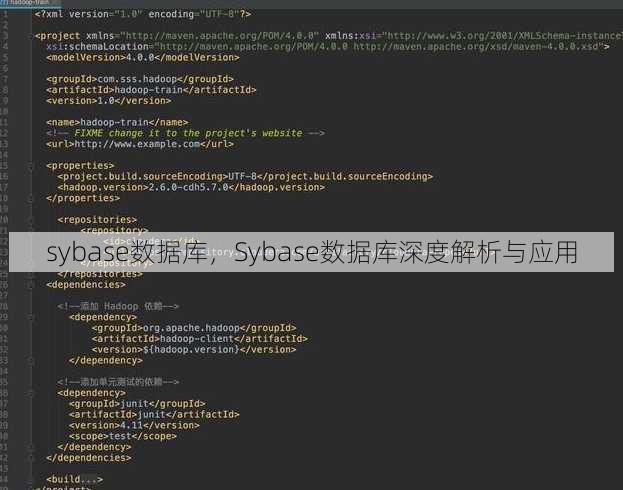Click artifactId junit line
This screenshot has width=623, height=490.
click(x=154, y=414)
